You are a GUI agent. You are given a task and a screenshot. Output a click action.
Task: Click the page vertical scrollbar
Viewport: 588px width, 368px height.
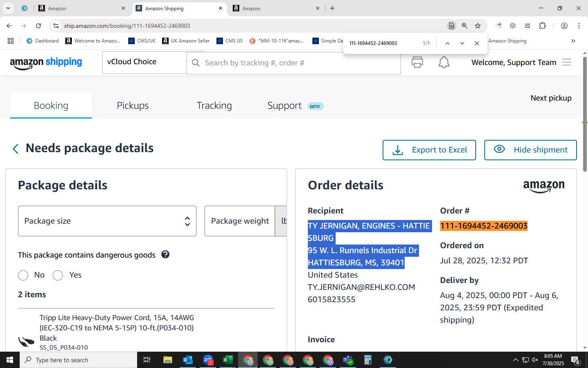(x=585, y=114)
